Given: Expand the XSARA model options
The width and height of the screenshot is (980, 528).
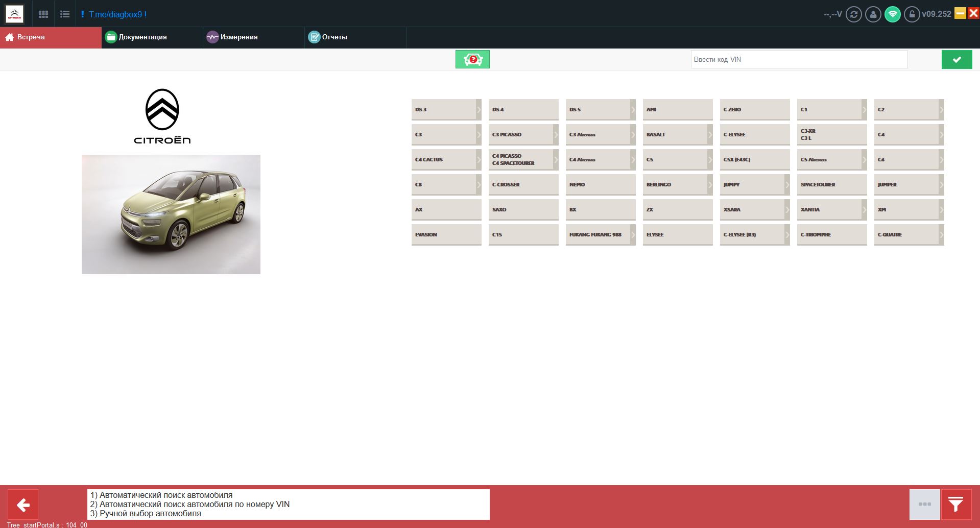Looking at the screenshot, I should pos(787,209).
